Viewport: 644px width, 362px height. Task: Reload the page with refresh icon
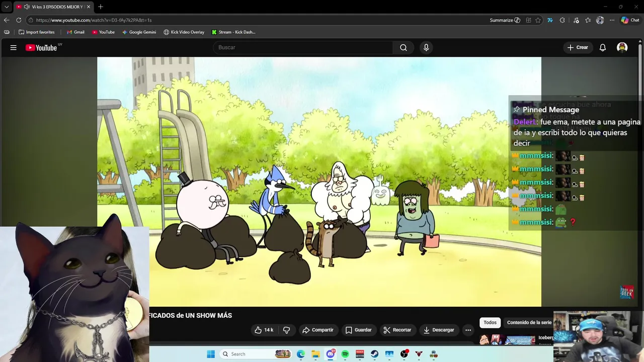(19, 20)
